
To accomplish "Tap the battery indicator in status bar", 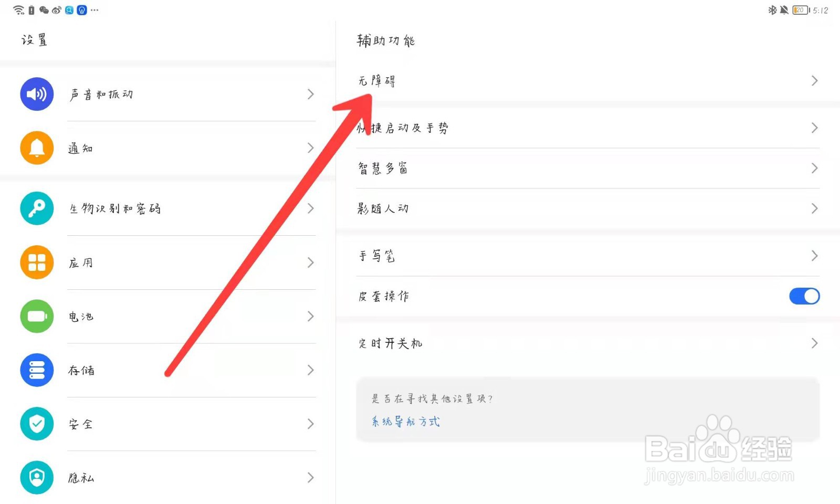I will click(800, 10).
